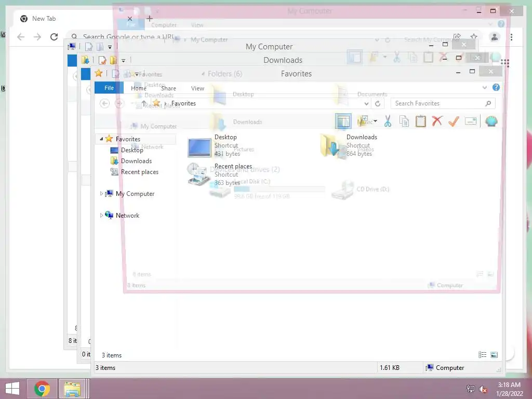Open Chrome's three-dot menu
Image resolution: width=532 pixels, height=399 pixels.
click(x=511, y=37)
